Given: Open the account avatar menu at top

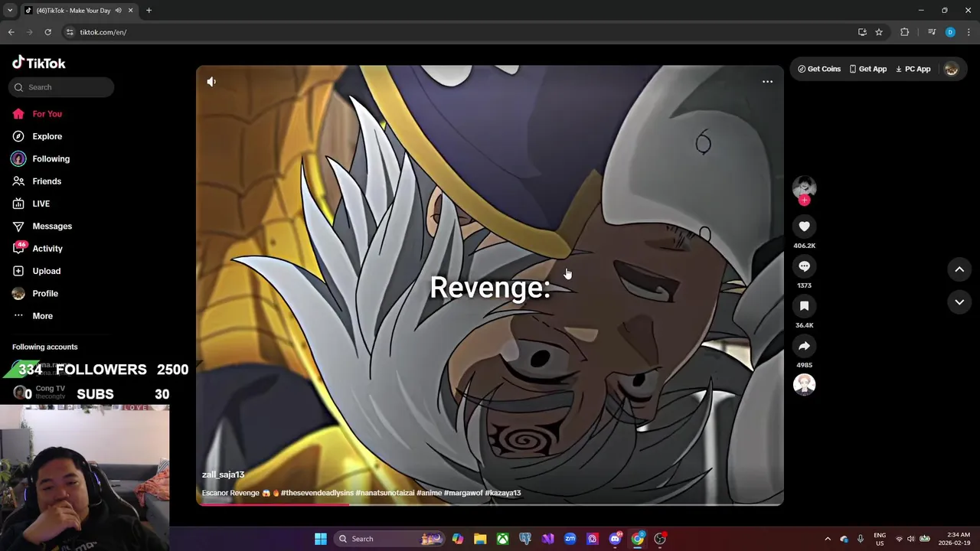Looking at the screenshot, I should [x=951, y=69].
